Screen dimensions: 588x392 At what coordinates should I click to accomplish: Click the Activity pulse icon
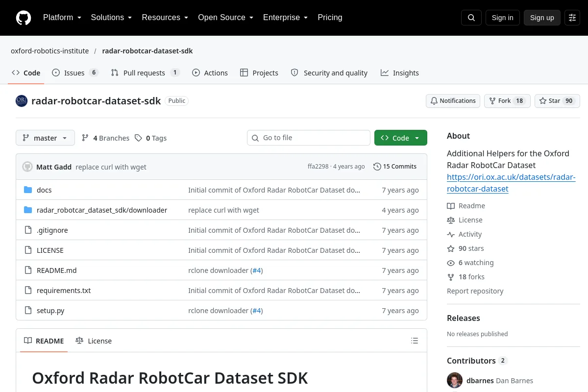pyautogui.click(x=451, y=234)
